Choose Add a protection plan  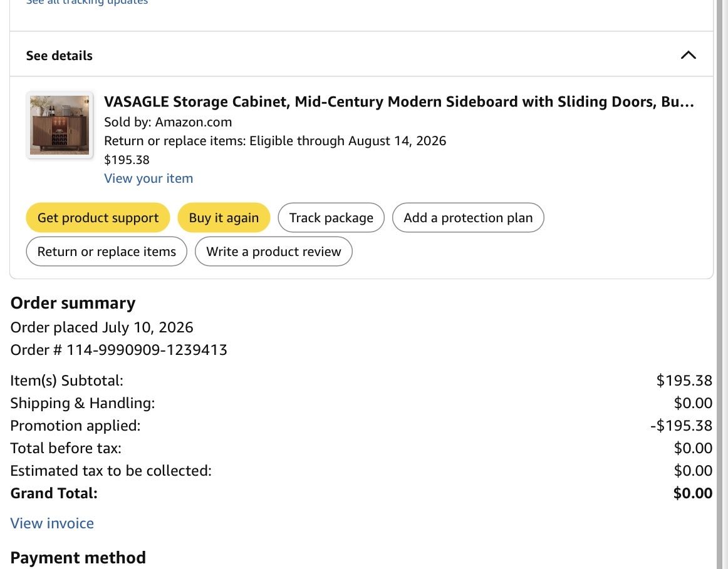[468, 217]
